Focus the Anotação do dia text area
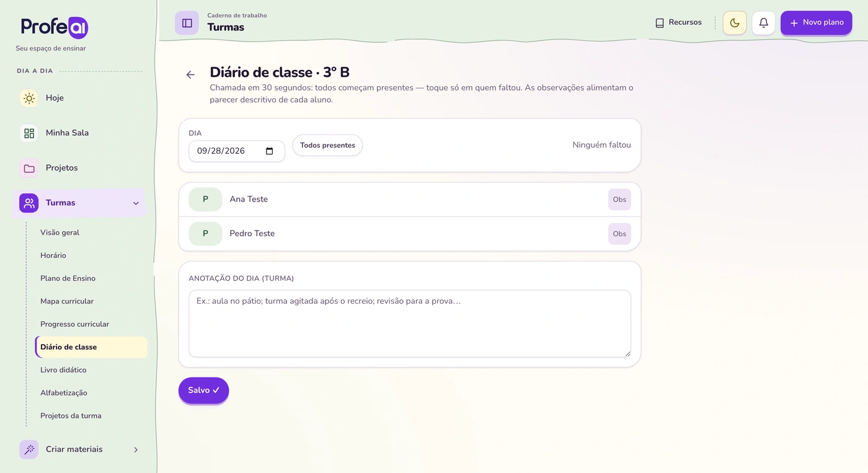Image resolution: width=868 pixels, height=473 pixels. [x=410, y=324]
